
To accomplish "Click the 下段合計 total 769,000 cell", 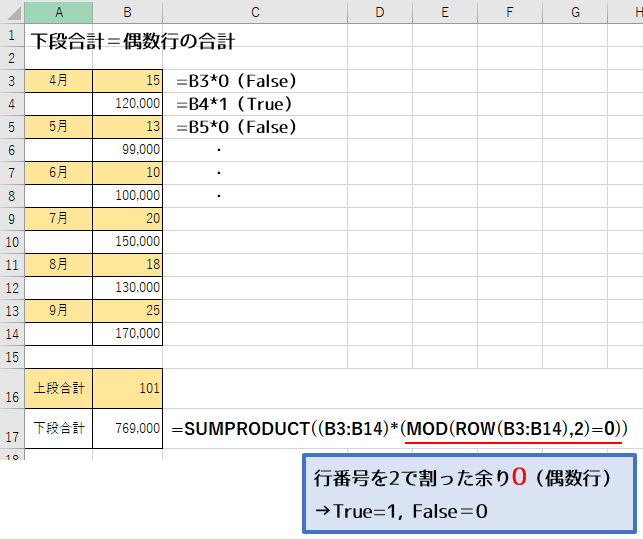I will pyautogui.click(x=128, y=428).
